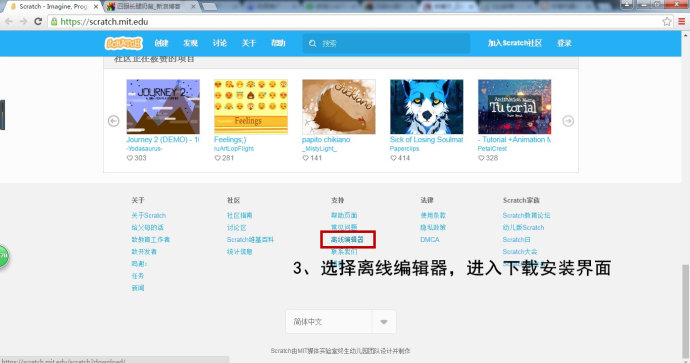Click the papito chikiano title link
690x363 pixels.
coord(326,139)
